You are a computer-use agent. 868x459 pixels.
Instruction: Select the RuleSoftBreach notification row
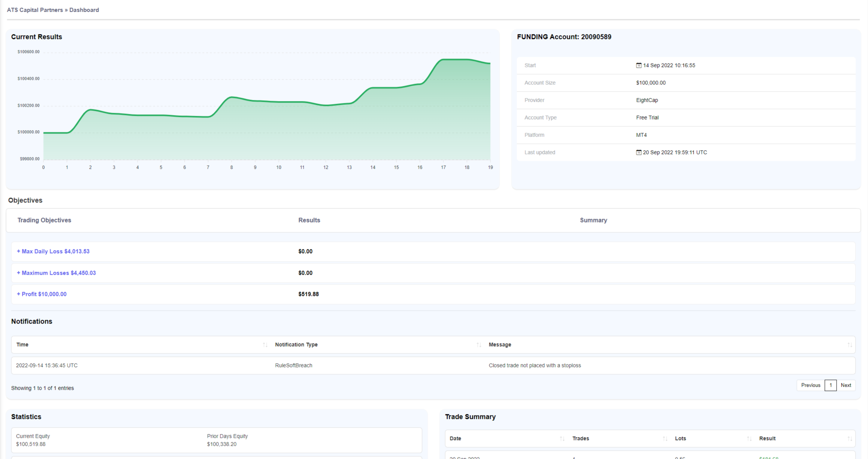(293, 366)
